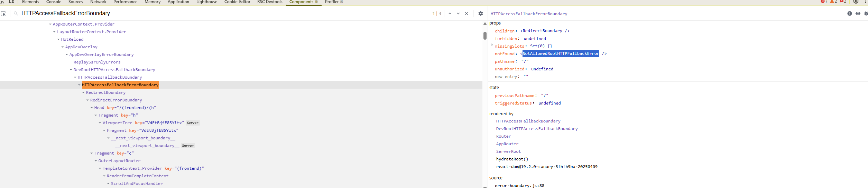Viewport: 868px width, 188px height.
Task: Click the component tree vertical scrollbar thumb
Action: tap(485, 36)
